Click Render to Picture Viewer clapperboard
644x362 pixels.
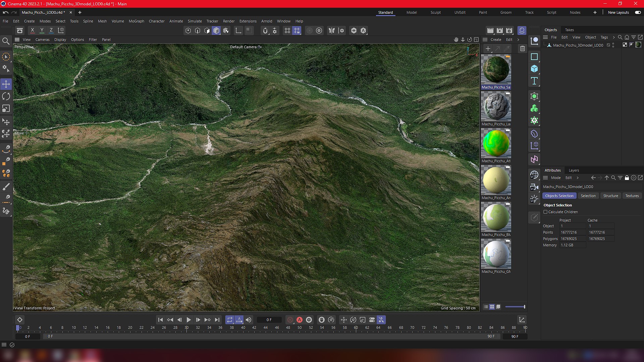(500, 31)
